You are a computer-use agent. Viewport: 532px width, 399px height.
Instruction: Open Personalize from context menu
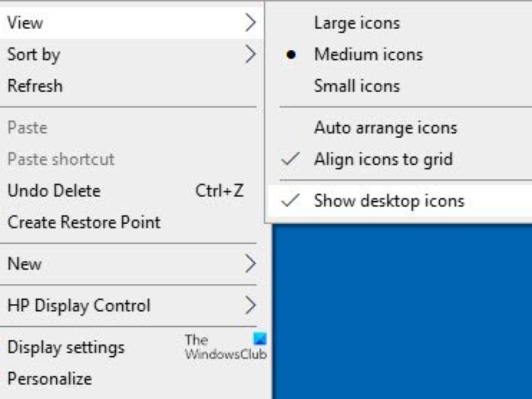(x=50, y=379)
